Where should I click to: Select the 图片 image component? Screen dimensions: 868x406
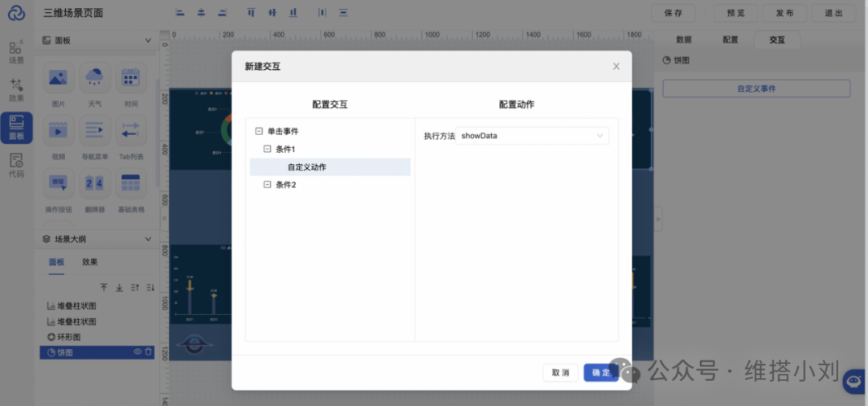pos(59,77)
